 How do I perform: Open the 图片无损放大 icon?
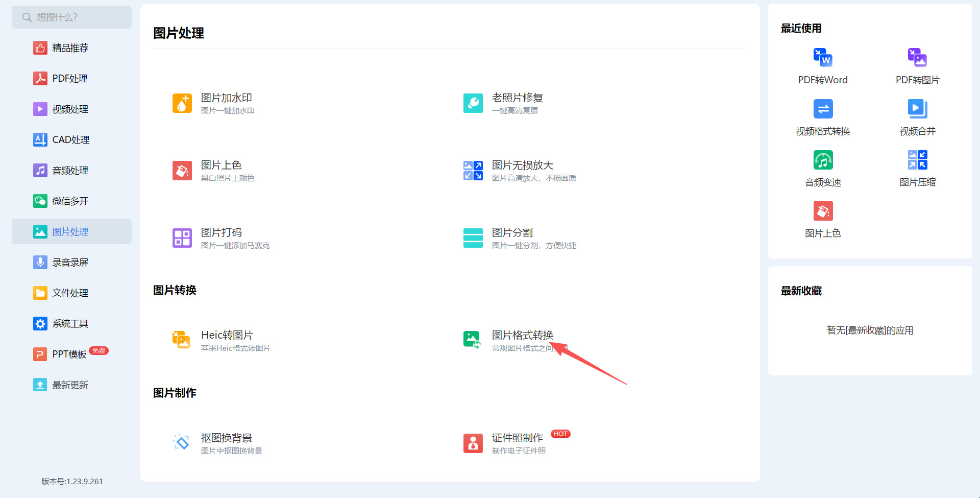pos(473,171)
